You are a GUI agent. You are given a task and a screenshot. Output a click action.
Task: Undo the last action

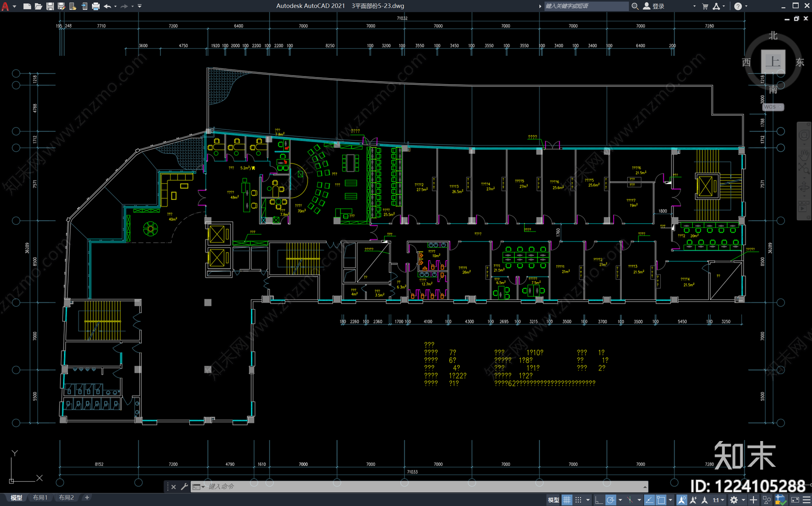click(x=108, y=6)
